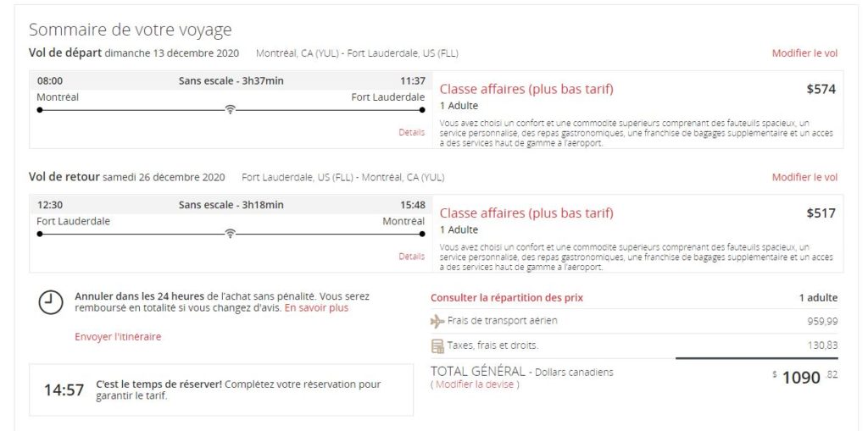868x431 pixels.
Task: Open the En savoir plus link
Action: [x=316, y=308]
